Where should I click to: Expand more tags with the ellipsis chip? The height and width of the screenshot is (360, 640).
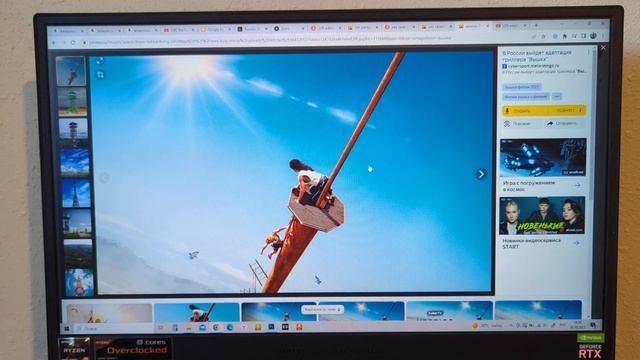point(556,97)
